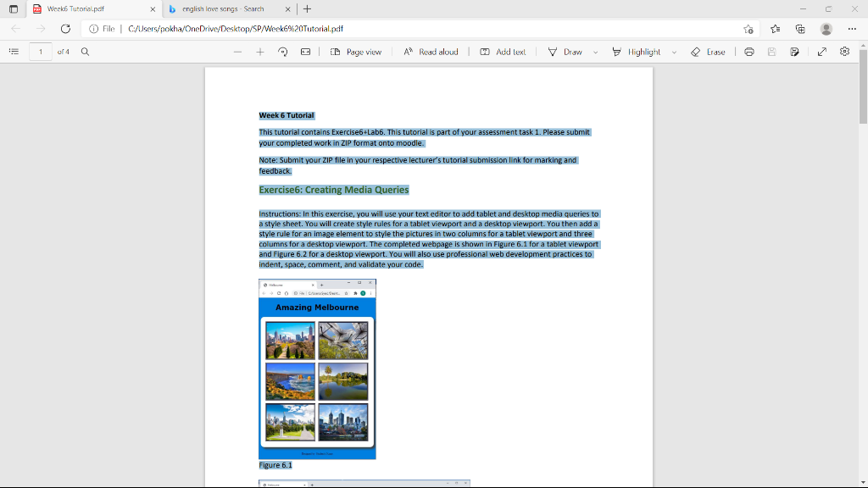The height and width of the screenshot is (488, 868).
Task: Select the Highlight tool
Action: [637, 52]
